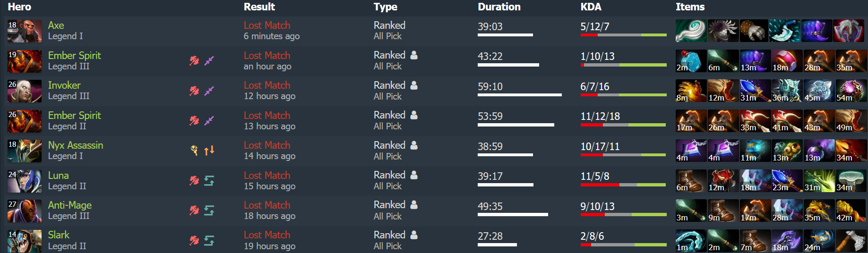Sort by the Duration column header

point(499,7)
